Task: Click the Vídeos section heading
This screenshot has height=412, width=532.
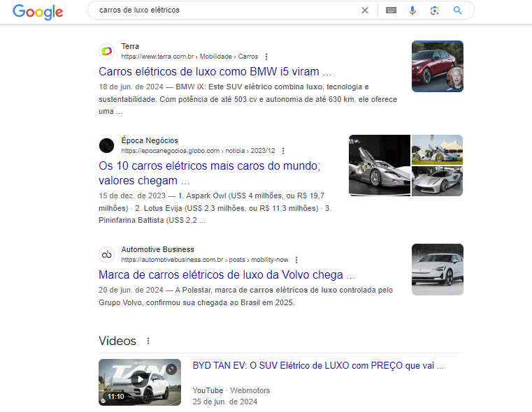Action: (117, 341)
